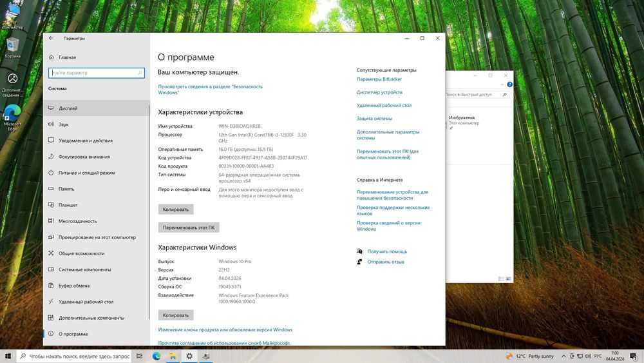Open Буфер обмена clipboard section
The height and width of the screenshot is (363, 644).
[x=96, y=285]
